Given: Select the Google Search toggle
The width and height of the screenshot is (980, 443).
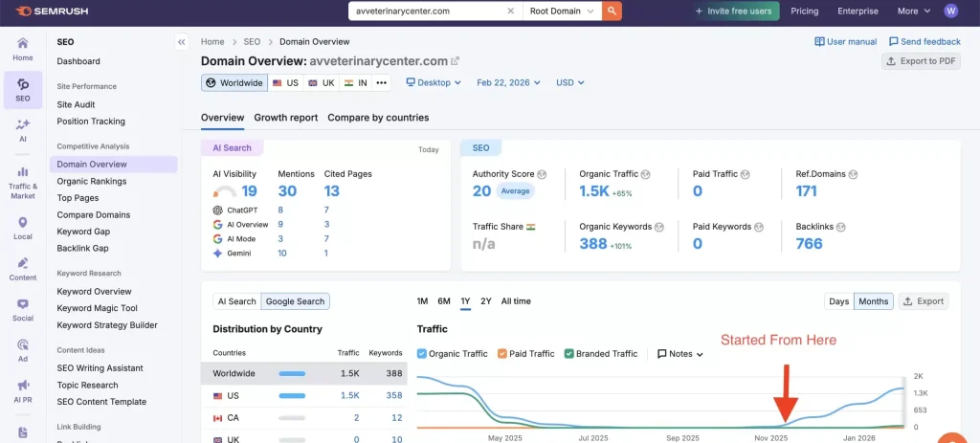Looking at the screenshot, I should tap(295, 301).
